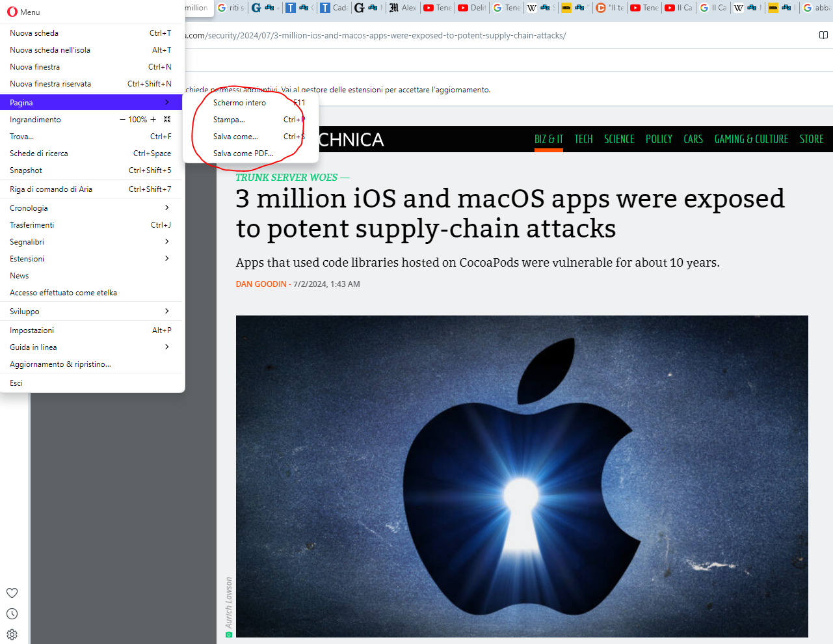Open Nuova finestra riservata
Viewport: 833px width, 644px height.
click(91, 84)
